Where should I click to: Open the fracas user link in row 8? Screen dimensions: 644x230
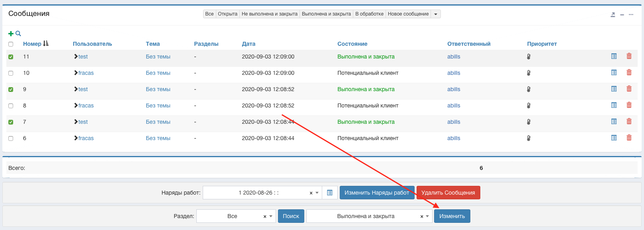[x=86, y=105]
